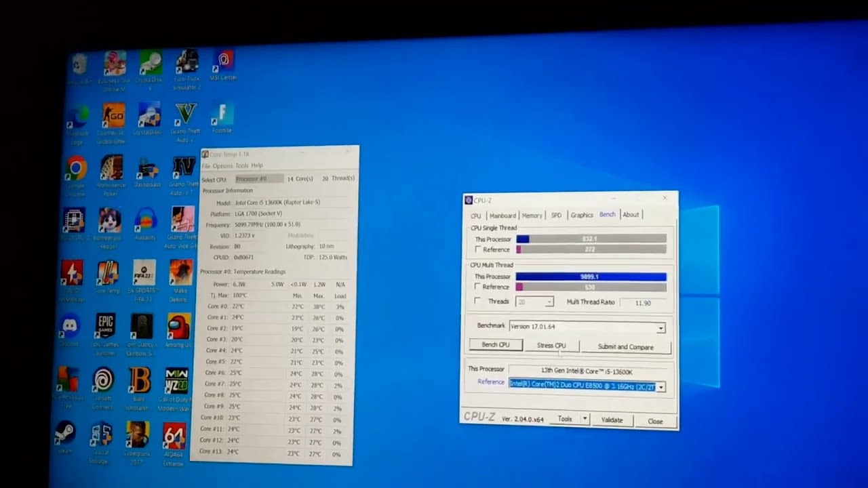Select the Among Us desktop icon

click(179, 329)
